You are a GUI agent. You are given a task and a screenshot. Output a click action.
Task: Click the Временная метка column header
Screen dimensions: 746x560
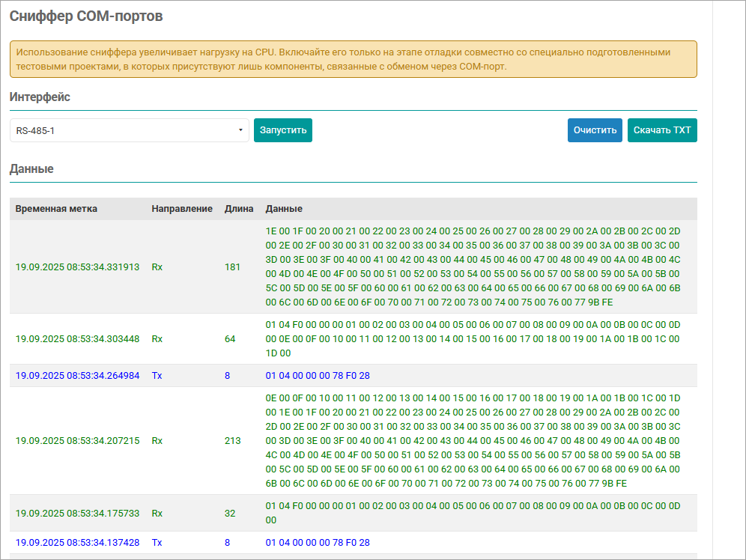(x=56, y=209)
